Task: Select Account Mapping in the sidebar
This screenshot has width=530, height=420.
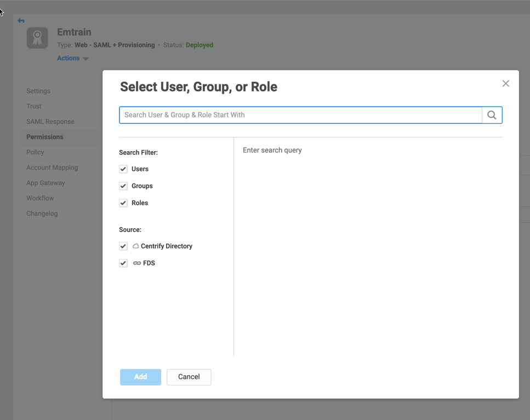Action: [52, 168]
